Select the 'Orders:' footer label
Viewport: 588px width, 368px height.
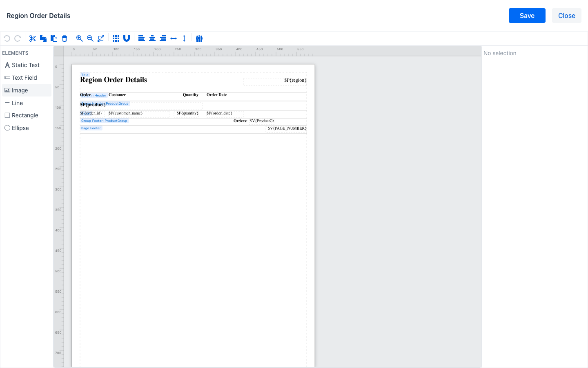pyautogui.click(x=241, y=121)
